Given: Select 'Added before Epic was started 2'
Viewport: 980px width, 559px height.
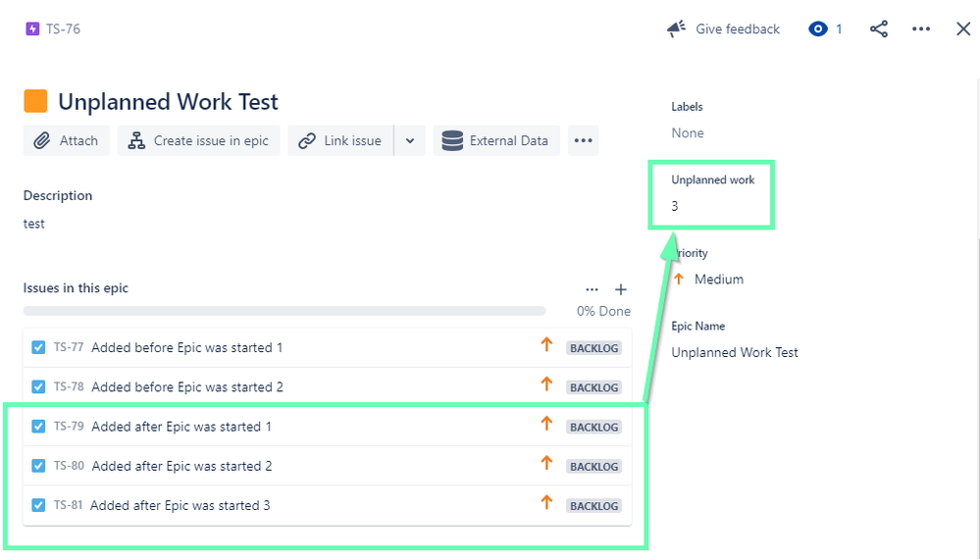Looking at the screenshot, I should pos(186,387).
